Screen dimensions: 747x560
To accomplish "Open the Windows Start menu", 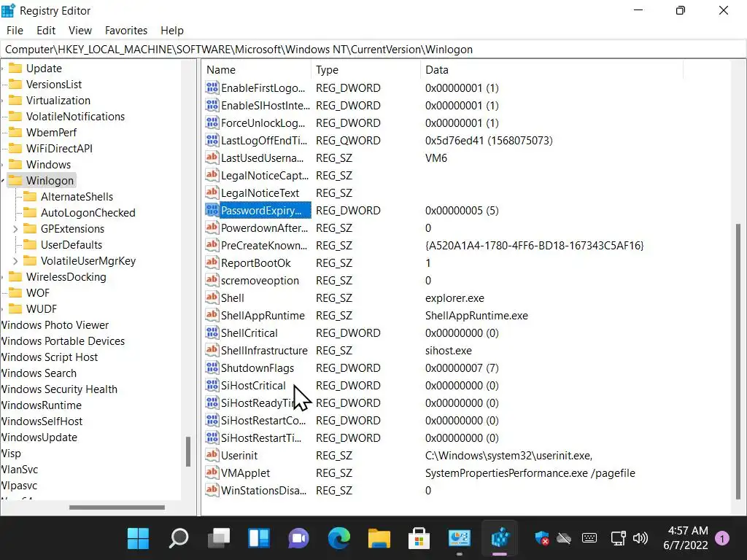I will click(x=138, y=539).
